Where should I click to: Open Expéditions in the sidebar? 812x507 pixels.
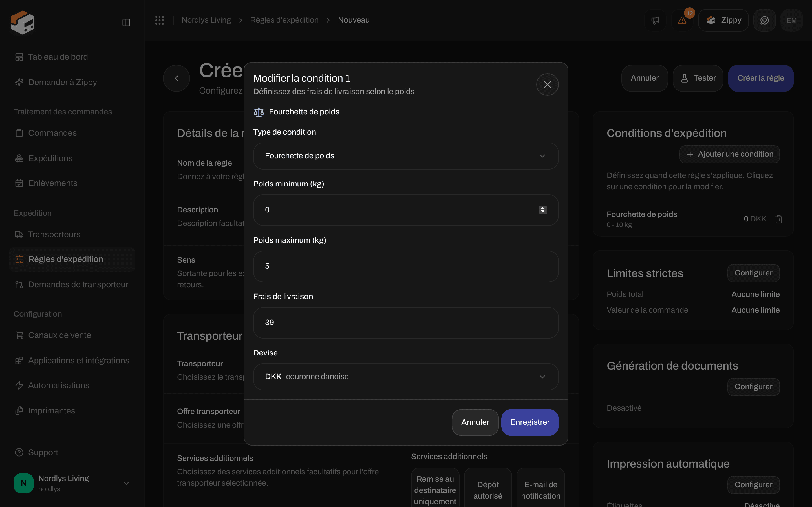point(50,158)
